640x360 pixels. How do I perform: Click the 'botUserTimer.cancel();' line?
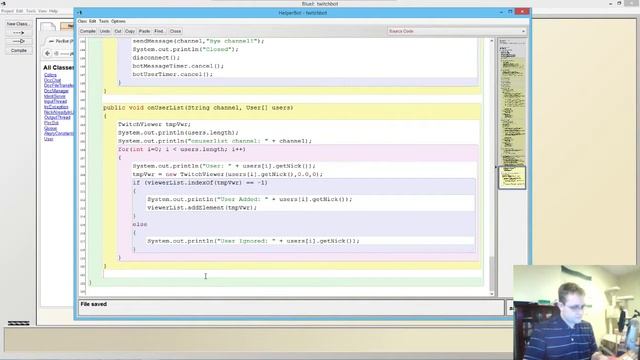pos(172,74)
